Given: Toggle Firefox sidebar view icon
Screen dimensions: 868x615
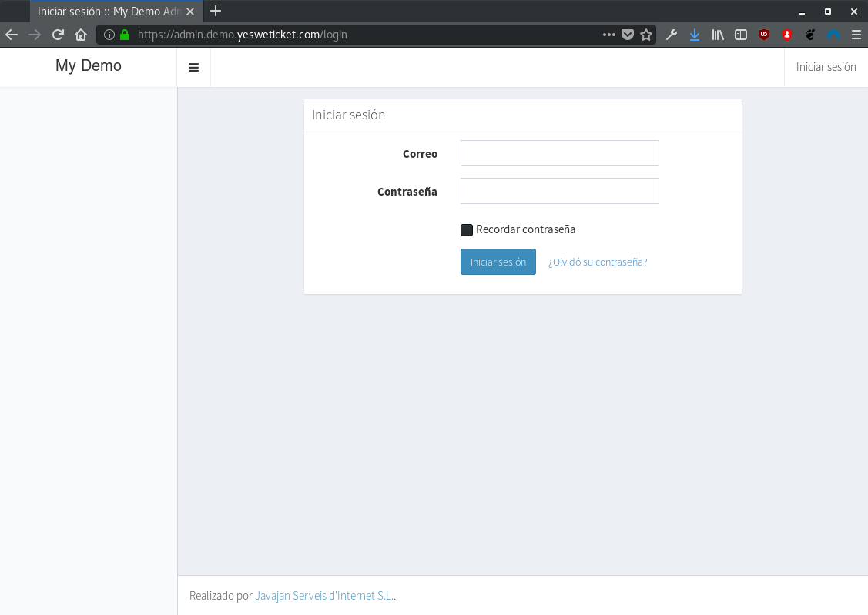Looking at the screenshot, I should (x=741, y=35).
